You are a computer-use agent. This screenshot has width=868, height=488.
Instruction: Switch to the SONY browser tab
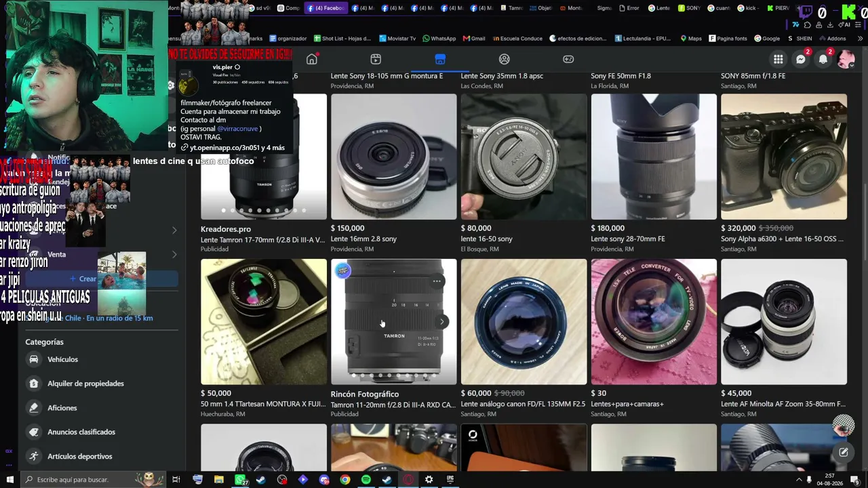coord(688,8)
